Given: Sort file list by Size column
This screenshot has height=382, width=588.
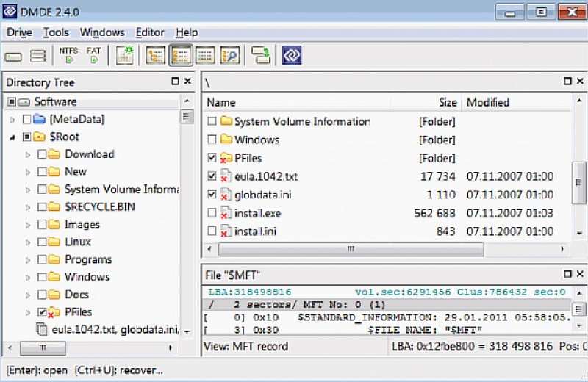Looking at the screenshot, I should 426,102.
